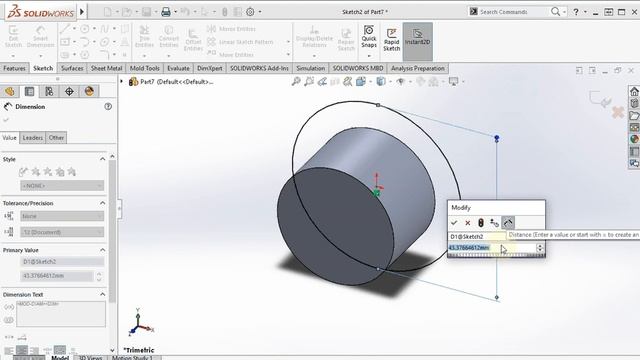This screenshot has width=640, height=360.
Task: Click the reverse dimension sense icon in Modify
Action: 494,223
